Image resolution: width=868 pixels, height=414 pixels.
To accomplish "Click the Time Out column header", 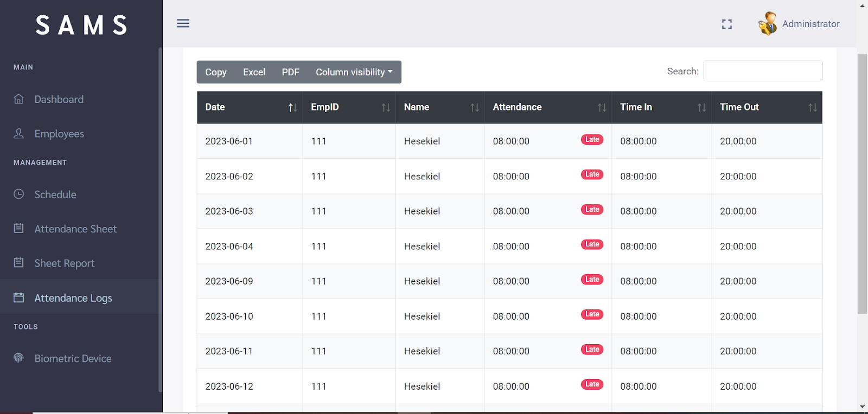I will coord(767,107).
